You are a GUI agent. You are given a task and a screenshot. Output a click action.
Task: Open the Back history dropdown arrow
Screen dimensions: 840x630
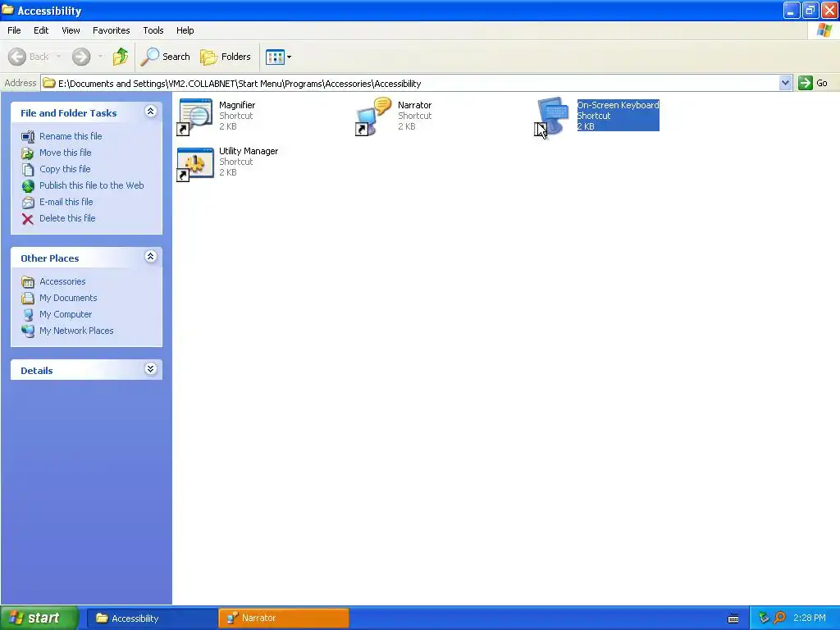click(58, 57)
